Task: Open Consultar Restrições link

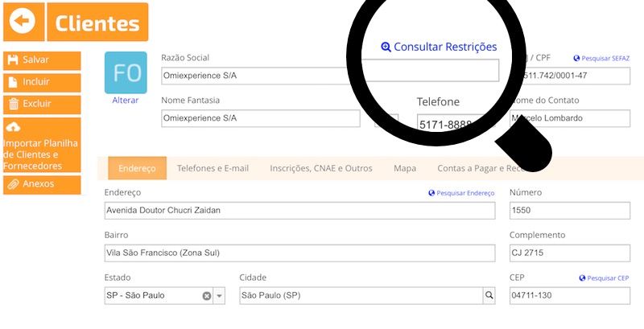Action: pos(439,47)
